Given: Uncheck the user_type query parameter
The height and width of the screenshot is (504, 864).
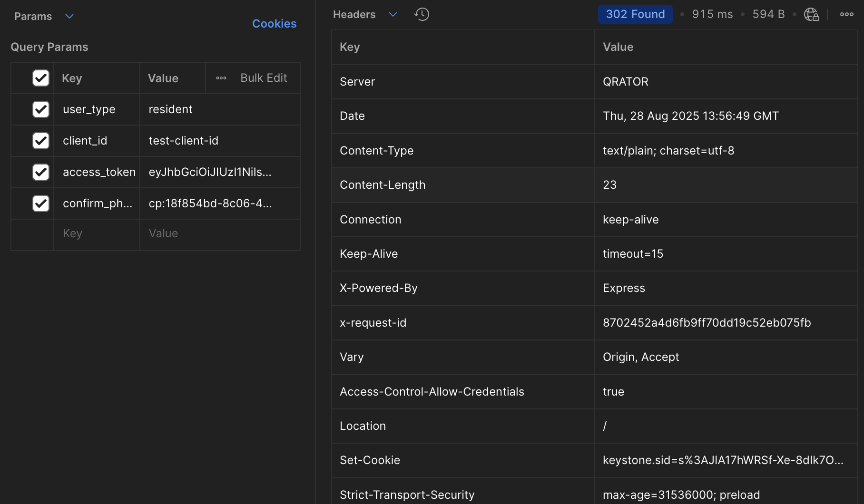Looking at the screenshot, I should click(41, 109).
